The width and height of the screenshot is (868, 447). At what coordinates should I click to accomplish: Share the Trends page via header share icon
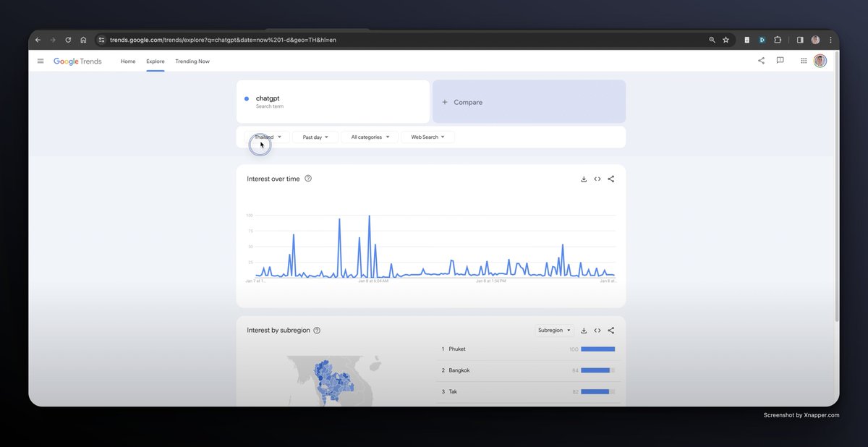[x=761, y=61]
